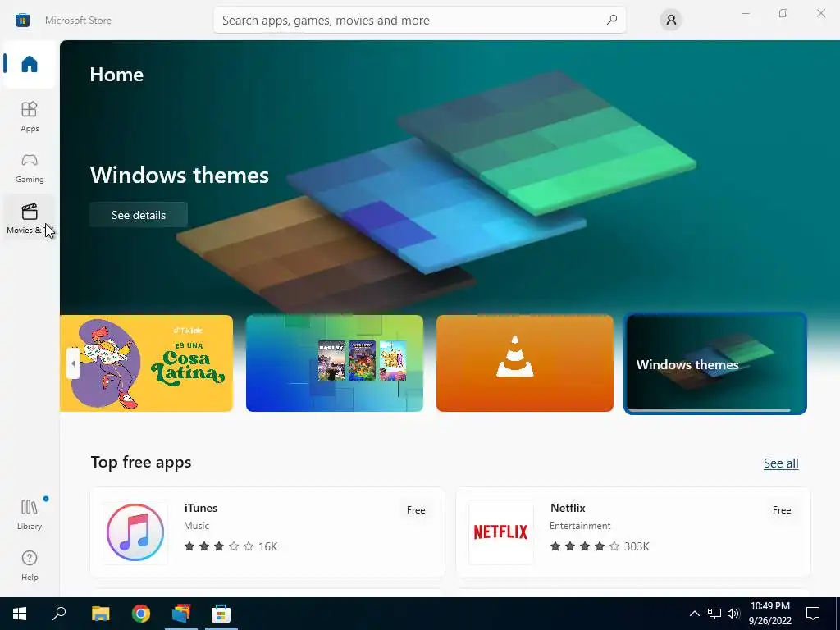This screenshot has height=630, width=840.
Task: Click the Entertainment category under Netflix
Action: click(x=580, y=526)
